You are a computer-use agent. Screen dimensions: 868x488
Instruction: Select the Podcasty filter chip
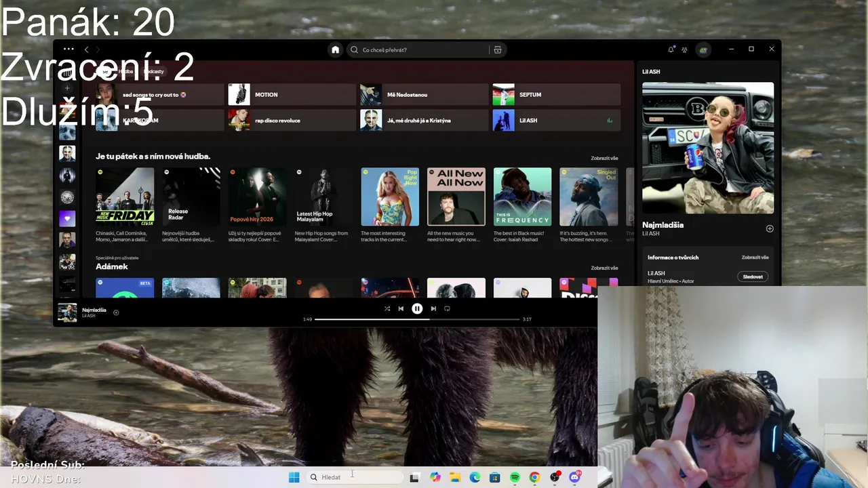coord(153,71)
